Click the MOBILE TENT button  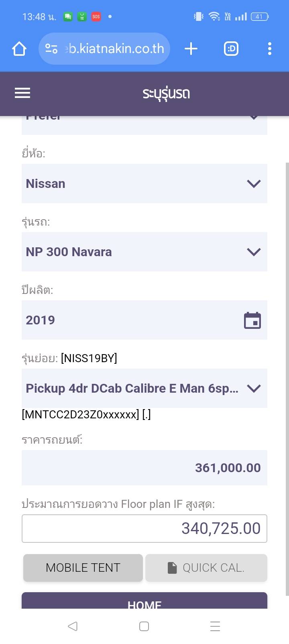pyautogui.click(x=83, y=568)
